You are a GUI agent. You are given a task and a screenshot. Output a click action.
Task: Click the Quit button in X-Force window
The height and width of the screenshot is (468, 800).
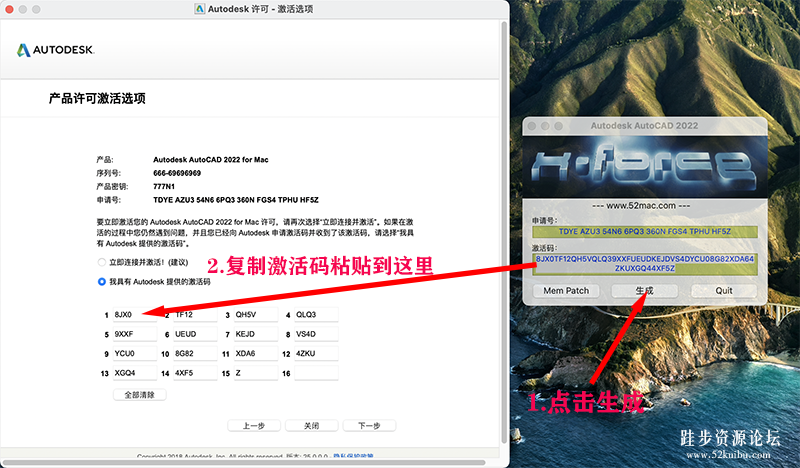pyautogui.click(x=723, y=290)
